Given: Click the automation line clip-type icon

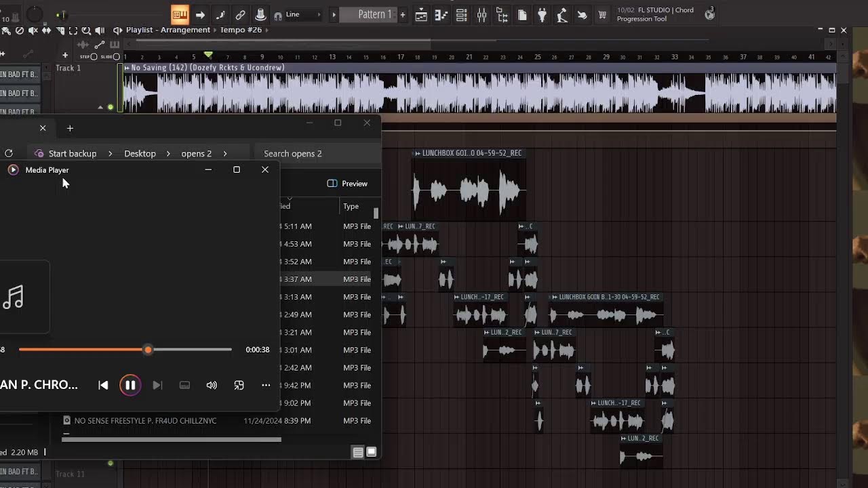Looking at the screenshot, I should tap(100, 45).
